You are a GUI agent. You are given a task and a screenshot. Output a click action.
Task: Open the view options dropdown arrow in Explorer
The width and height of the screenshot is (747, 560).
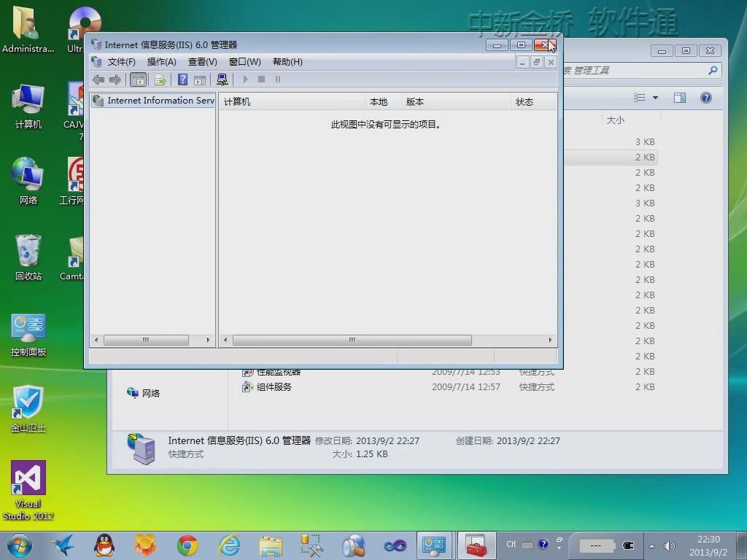coord(656,98)
